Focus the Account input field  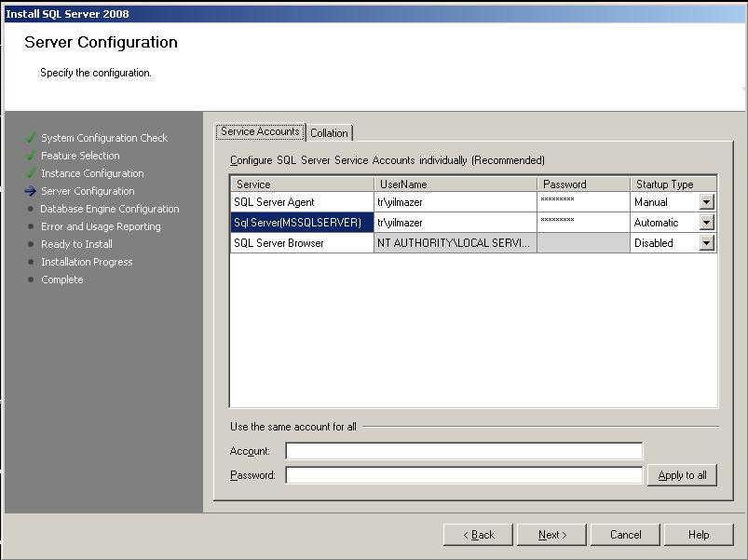[x=464, y=451]
